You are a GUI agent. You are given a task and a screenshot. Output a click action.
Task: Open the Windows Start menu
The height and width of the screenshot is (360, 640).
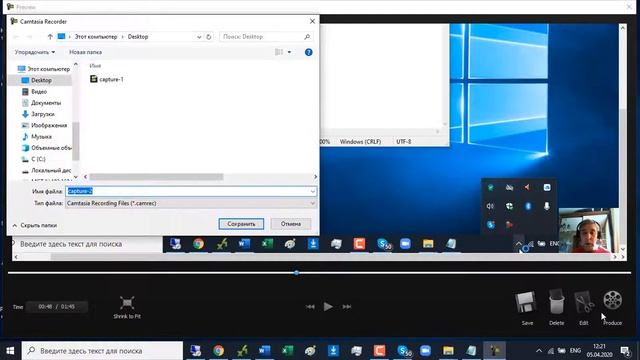tap(10, 351)
